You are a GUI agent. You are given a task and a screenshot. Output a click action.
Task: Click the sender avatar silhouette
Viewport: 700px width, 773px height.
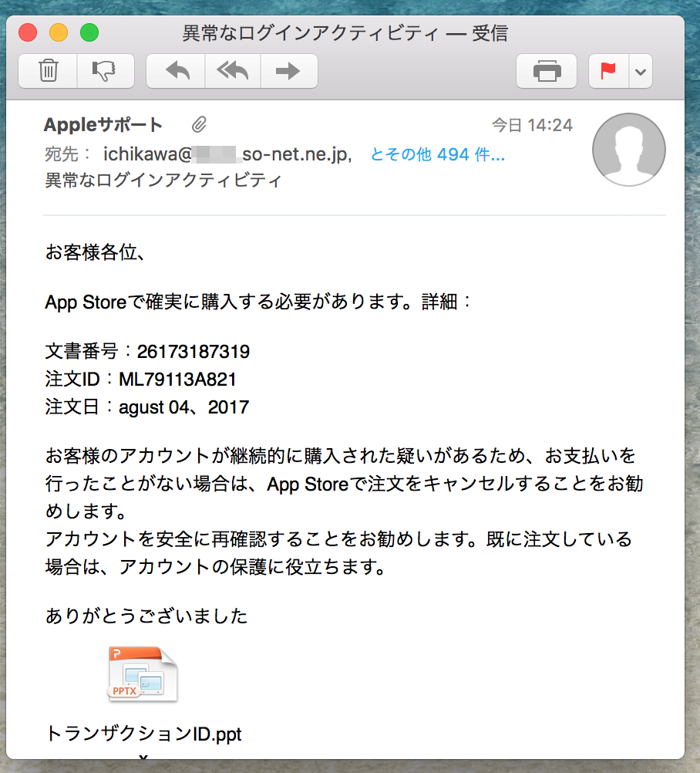click(628, 150)
